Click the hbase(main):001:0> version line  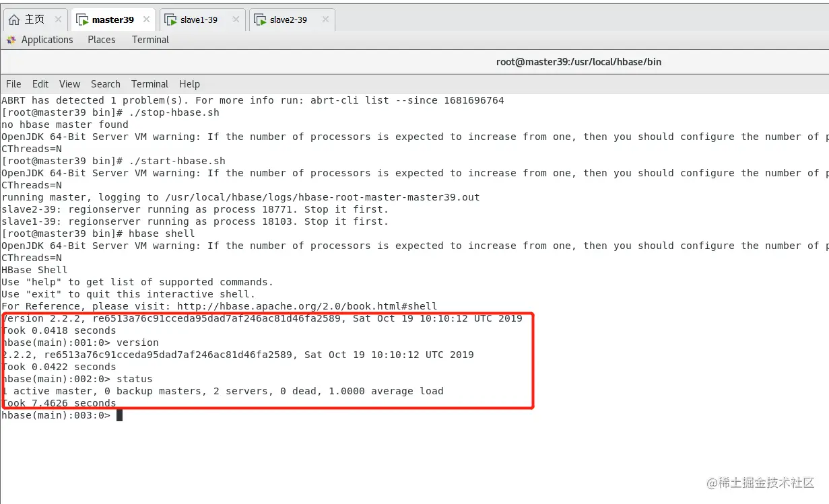point(80,343)
